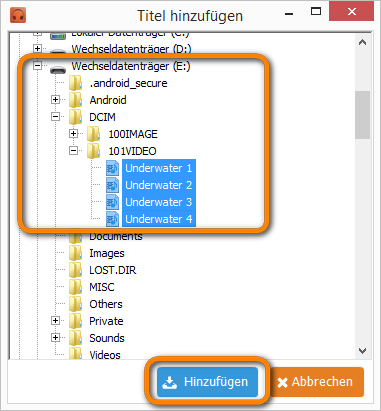This screenshot has width=381, height=411.
Task: Close the Titel hinzufügen dialog
Action: point(351,12)
